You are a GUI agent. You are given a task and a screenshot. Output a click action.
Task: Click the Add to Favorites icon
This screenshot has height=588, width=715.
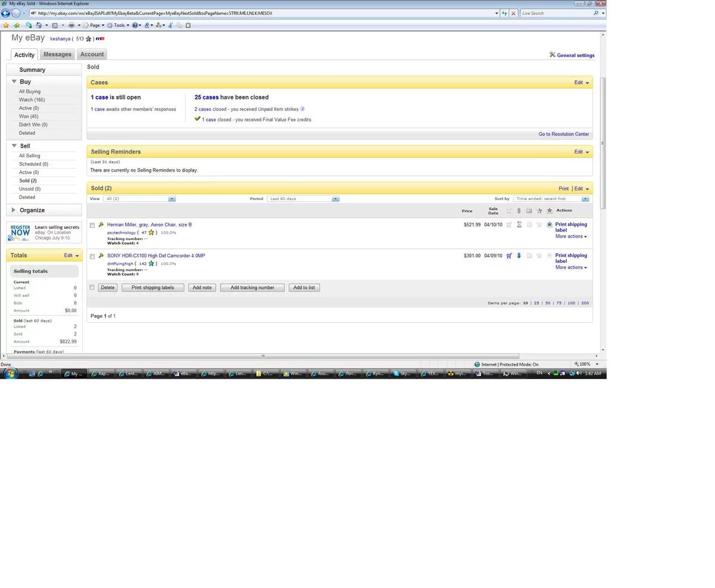17,25
